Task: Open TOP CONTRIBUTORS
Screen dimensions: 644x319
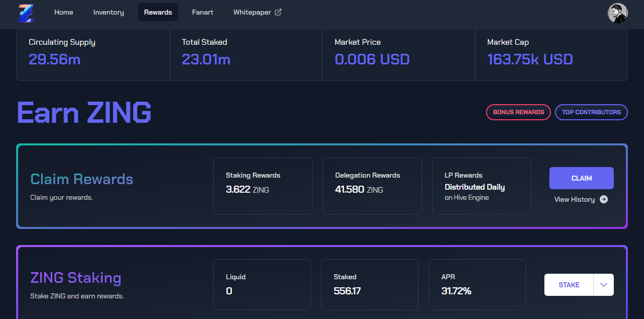Action: [x=591, y=112]
